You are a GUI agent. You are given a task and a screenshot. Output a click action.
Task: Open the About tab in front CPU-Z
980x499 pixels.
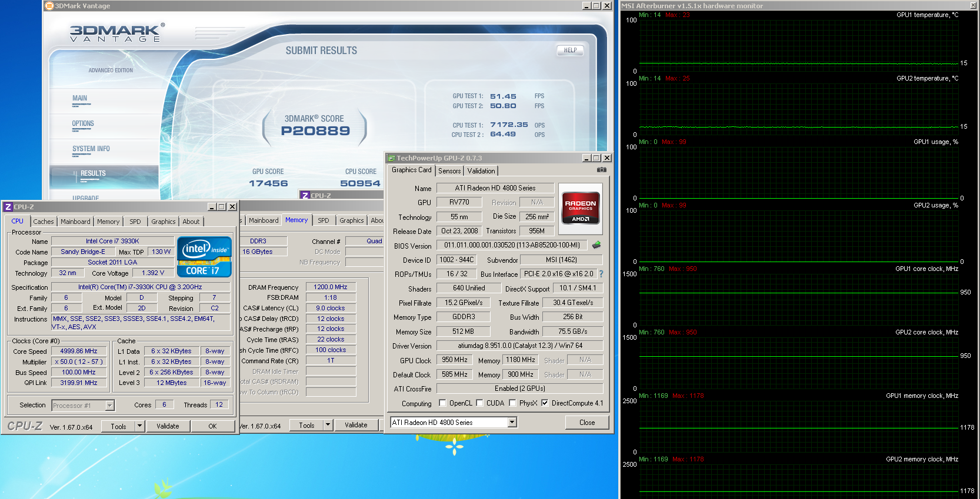[191, 222]
